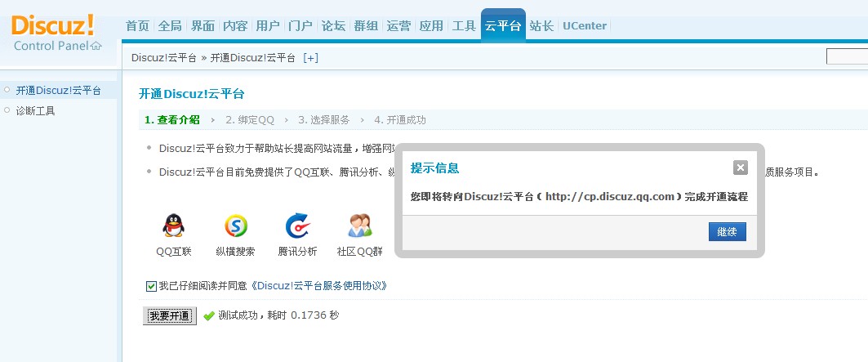Open the Discuz!云平台服务使用协议 link
Screen dimensions: 868x362
click(x=318, y=286)
